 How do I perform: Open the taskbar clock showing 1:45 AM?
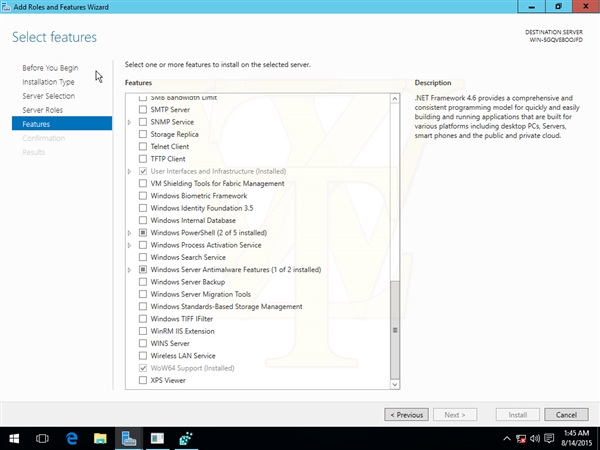[x=576, y=438]
